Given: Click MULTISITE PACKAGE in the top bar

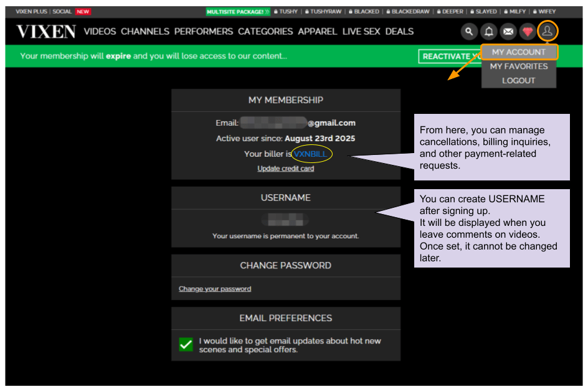Looking at the screenshot, I should [237, 11].
